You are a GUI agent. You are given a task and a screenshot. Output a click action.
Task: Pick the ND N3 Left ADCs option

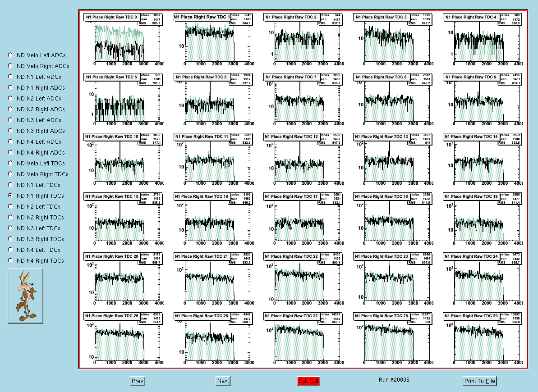pos(10,120)
